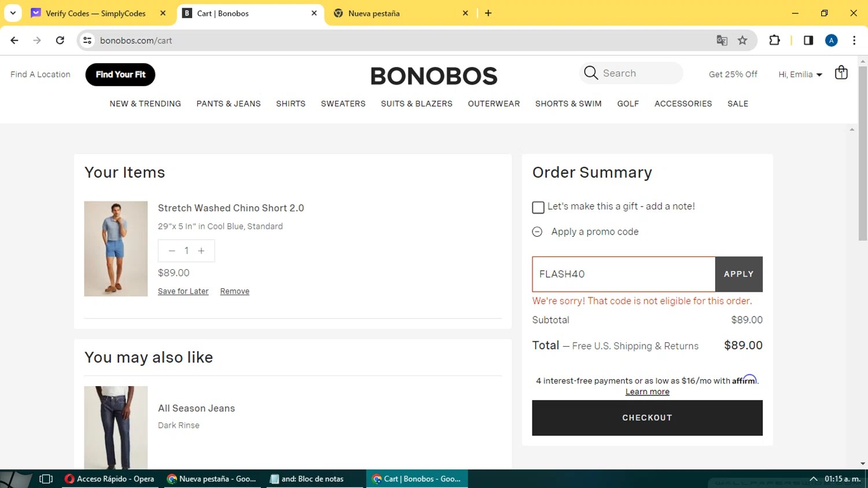Open Chrome profile avatar
Screen dimensions: 868x488
pos(831,41)
